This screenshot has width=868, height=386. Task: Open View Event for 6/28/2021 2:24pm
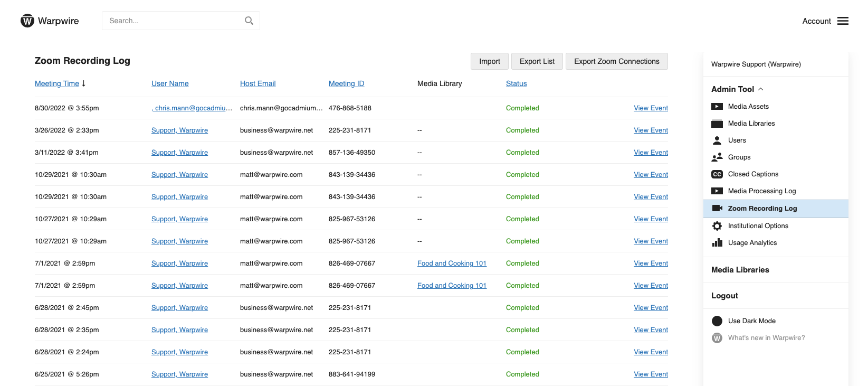tap(651, 352)
